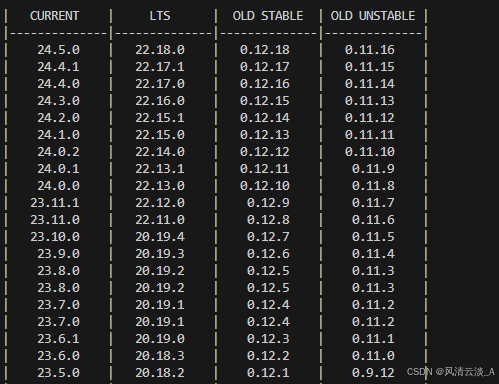
Task: Choose old stable version 0.12.11
Action: (x=265, y=169)
